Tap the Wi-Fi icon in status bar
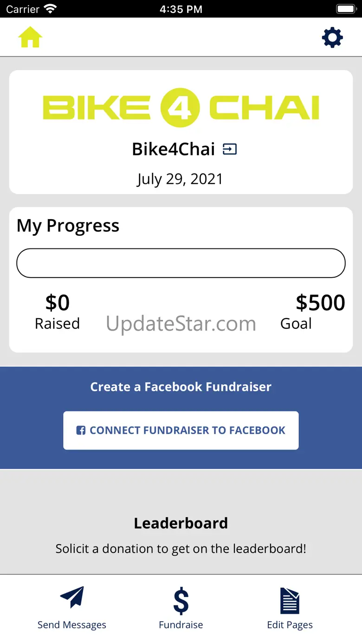Viewport: 362px width, 644px height. [50, 9]
